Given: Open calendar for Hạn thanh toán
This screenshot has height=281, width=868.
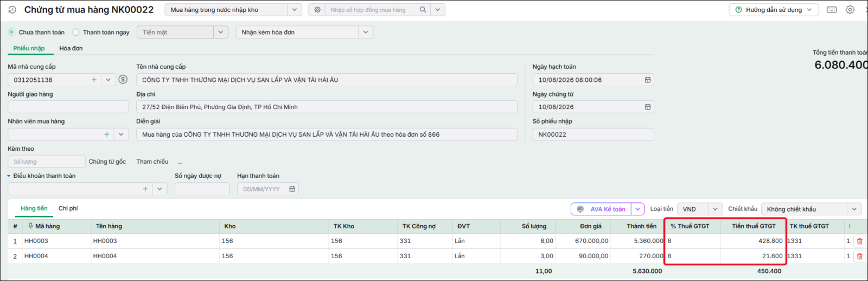Looking at the screenshot, I should pos(292,189).
